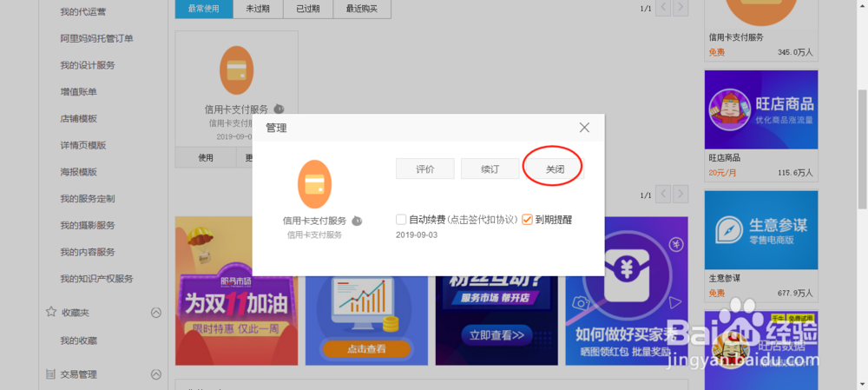
Task: Open 我的知识产权服务 in sidebar
Action: tap(97, 279)
